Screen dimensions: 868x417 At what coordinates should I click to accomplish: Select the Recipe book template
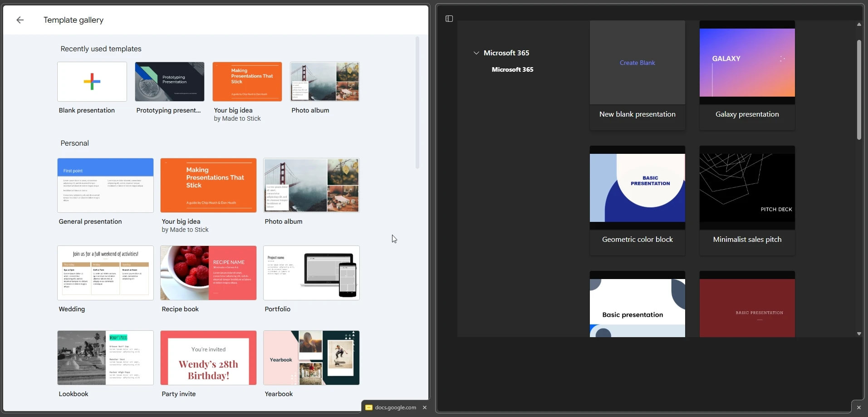(x=208, y=273)
